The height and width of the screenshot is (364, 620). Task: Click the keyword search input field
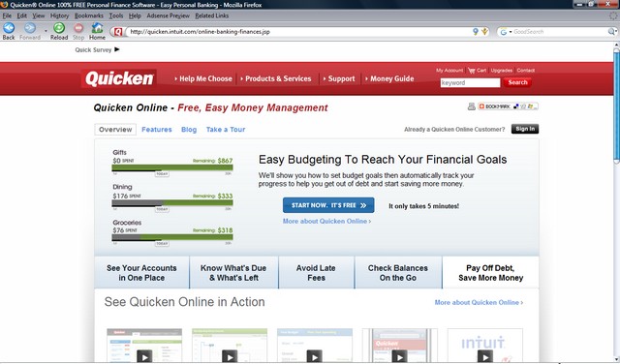(x=470, y=82)
